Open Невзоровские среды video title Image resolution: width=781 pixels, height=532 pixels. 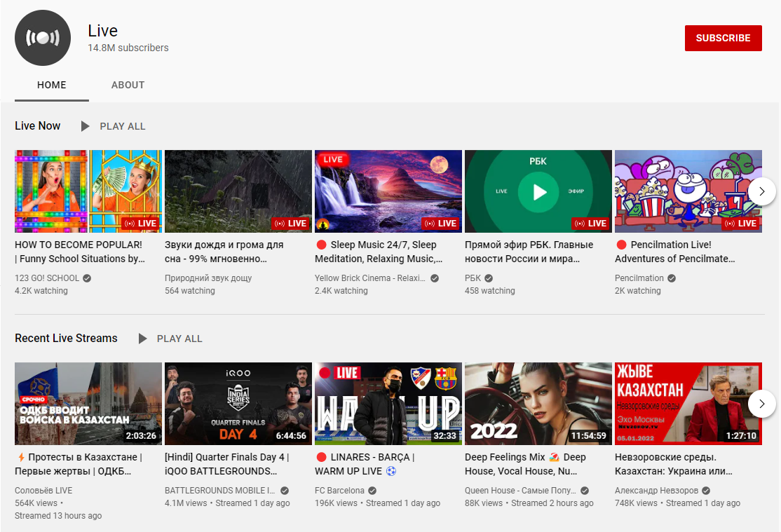point(674,464)
